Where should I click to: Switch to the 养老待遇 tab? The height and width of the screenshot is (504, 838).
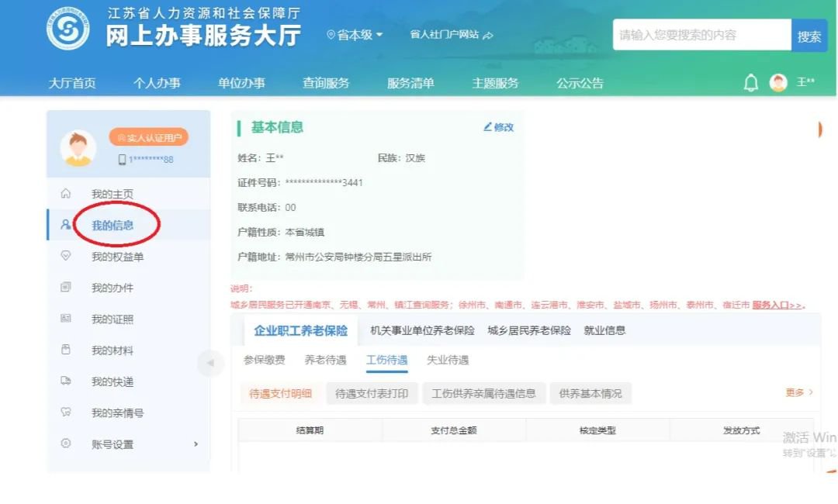click(325, 360)
